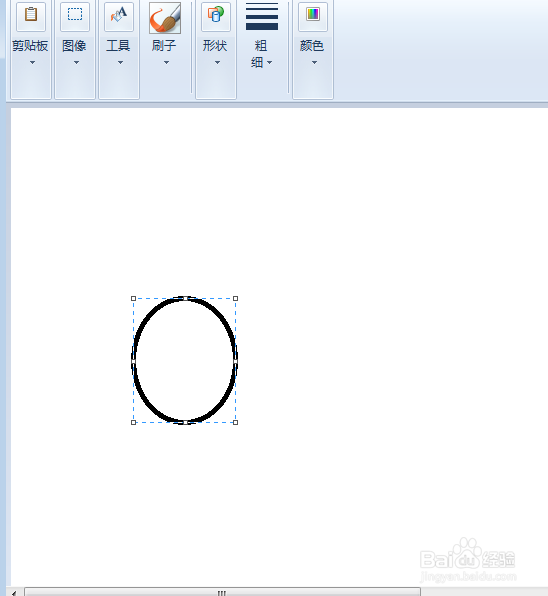Image resolution: width=548 pixels, height=596 pixels.
Task: Click the bottom-left ellipse selection handle
Action: click(x=133, y=422)
